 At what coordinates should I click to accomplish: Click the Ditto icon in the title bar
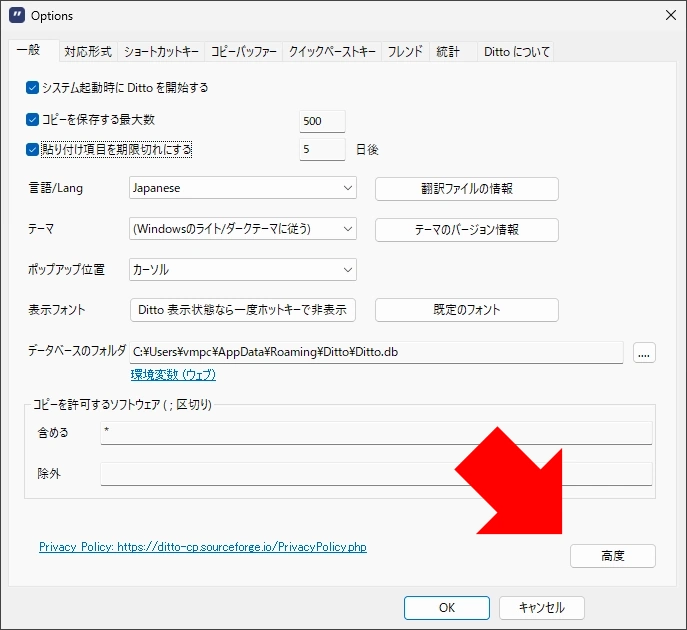pyautogui.click(x=17, y=16)
